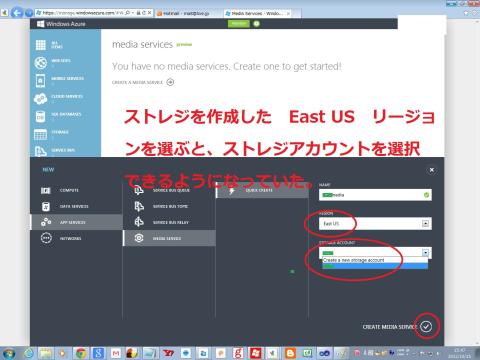
Task: Choose Create a new storage account option
Action: point(375,260)
